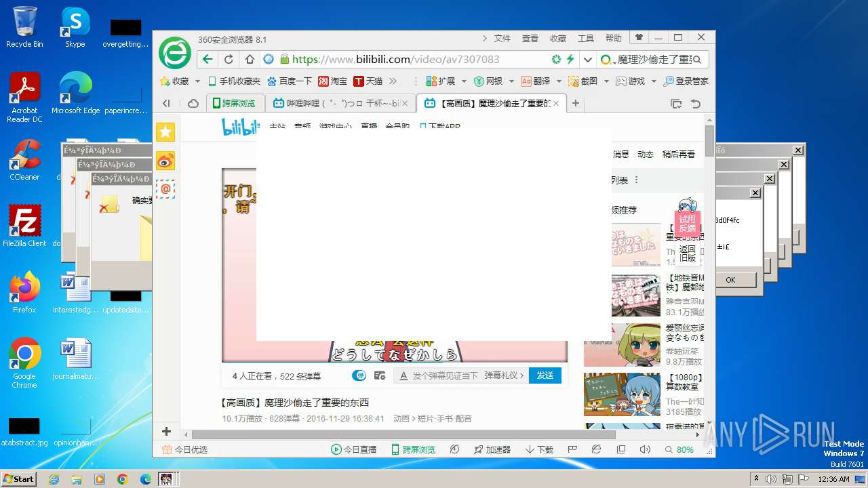
Task: Open the 查看 menu
Action: click(x=530, y=38)
